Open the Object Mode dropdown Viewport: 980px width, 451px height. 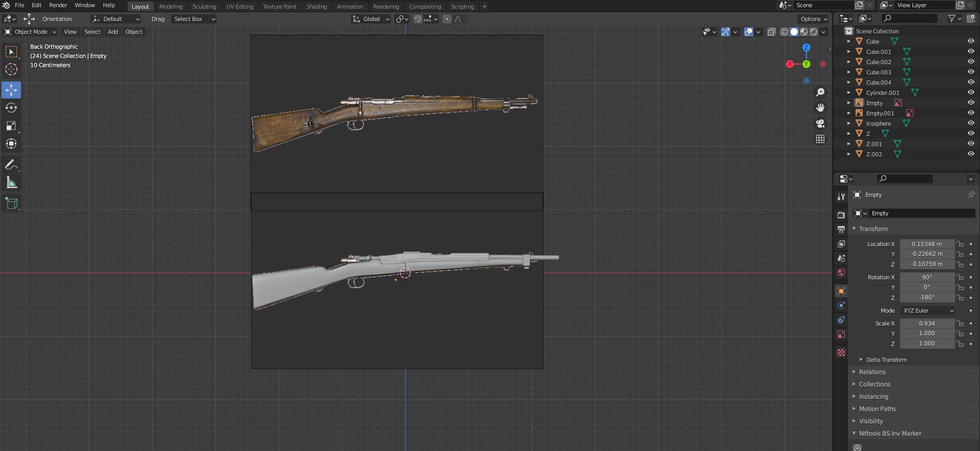(x=30, y=32)
